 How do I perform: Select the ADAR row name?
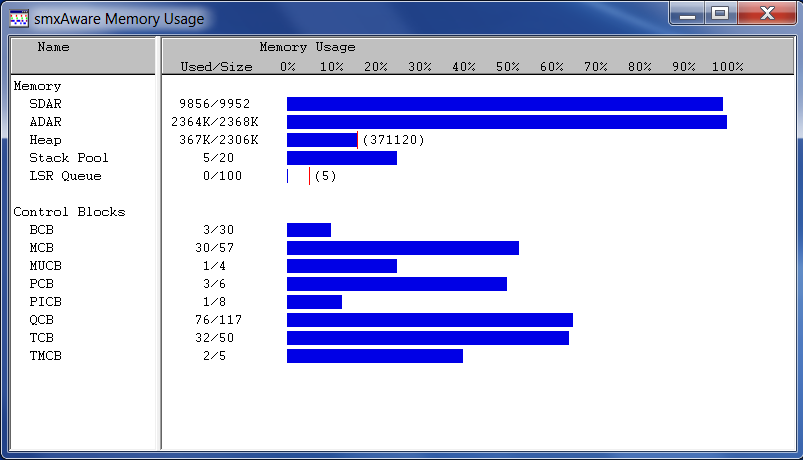[45, 122]
